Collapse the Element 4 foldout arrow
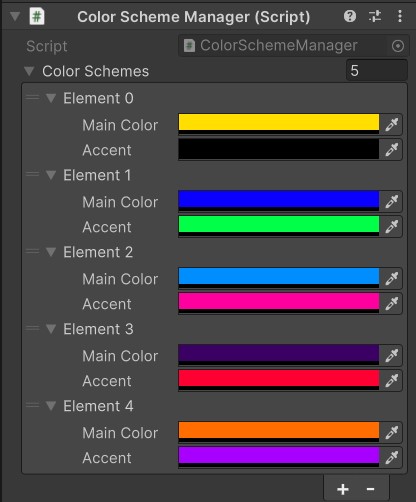This screenshot has height=502, width=416. tap(51, 406)
